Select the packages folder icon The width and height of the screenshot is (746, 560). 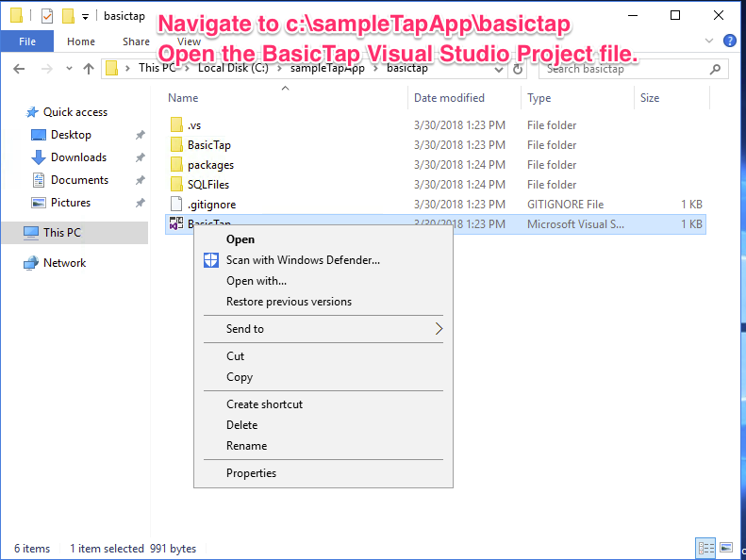pyautogui.click(x=176, y=165)
